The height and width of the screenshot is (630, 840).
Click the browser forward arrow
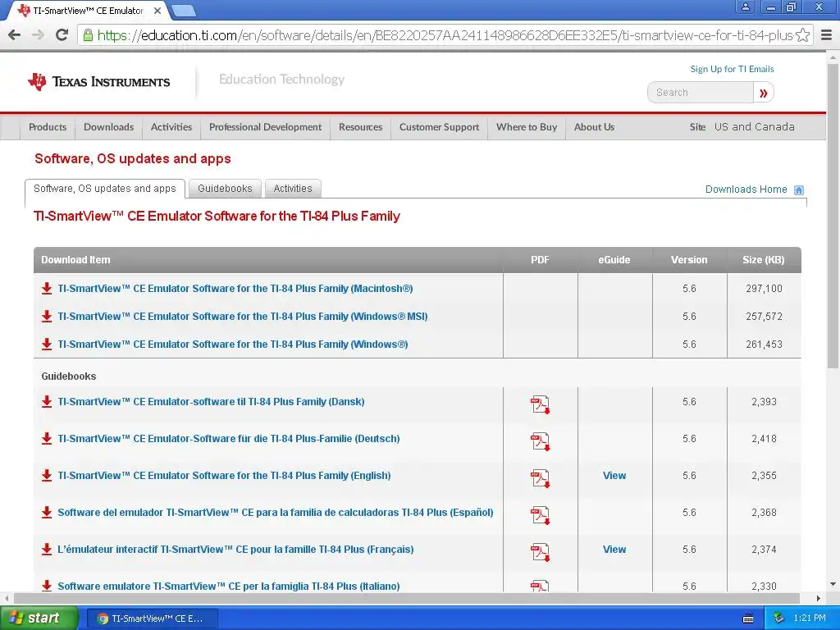pos(38,35)
